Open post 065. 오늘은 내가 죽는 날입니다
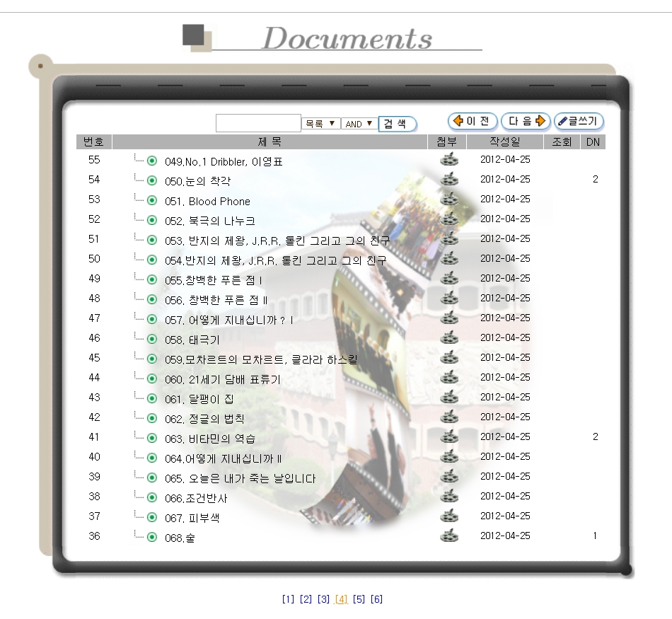 click(240, 478)
